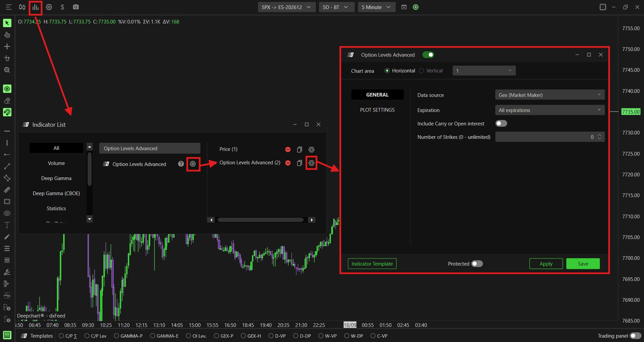Click the green icon at toolbar bottom

(7, 335)
